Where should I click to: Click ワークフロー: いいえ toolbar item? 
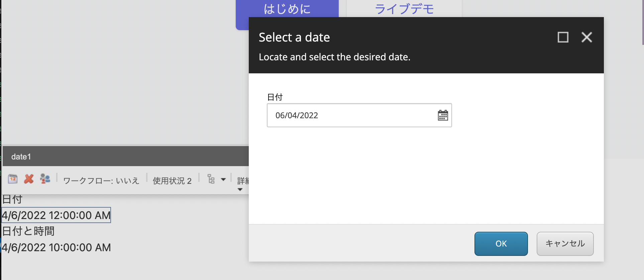pos(101,181)
